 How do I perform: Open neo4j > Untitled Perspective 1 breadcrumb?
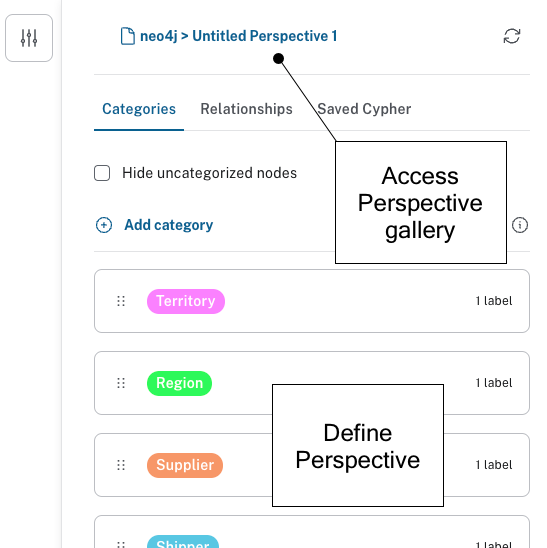click(x=239, y=36)
